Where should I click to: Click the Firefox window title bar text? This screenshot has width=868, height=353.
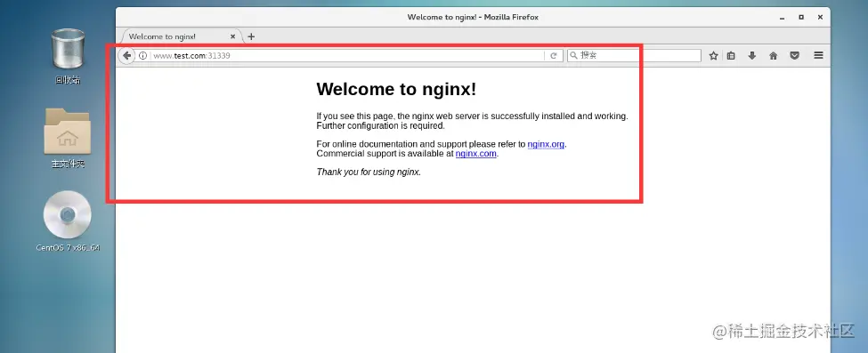point(473,17)
